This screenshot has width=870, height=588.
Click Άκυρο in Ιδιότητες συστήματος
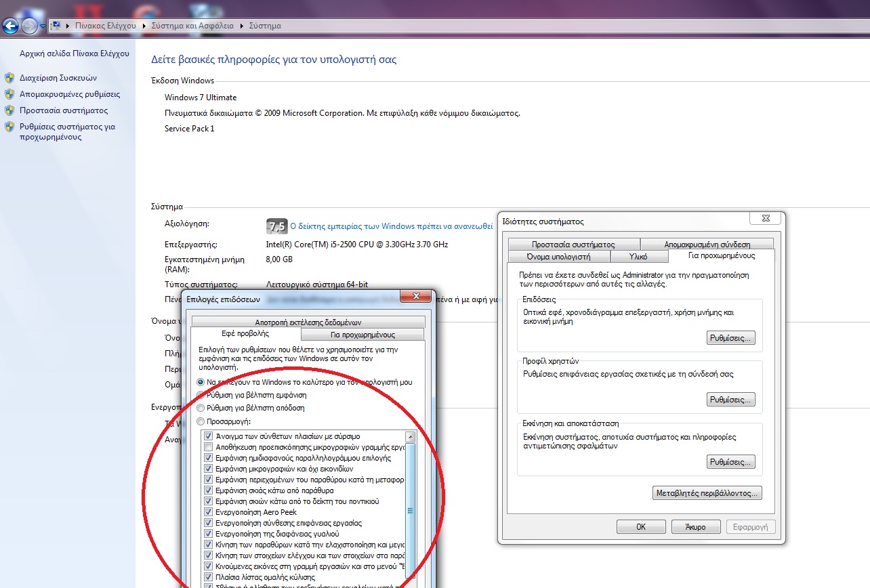click(696, 527)
